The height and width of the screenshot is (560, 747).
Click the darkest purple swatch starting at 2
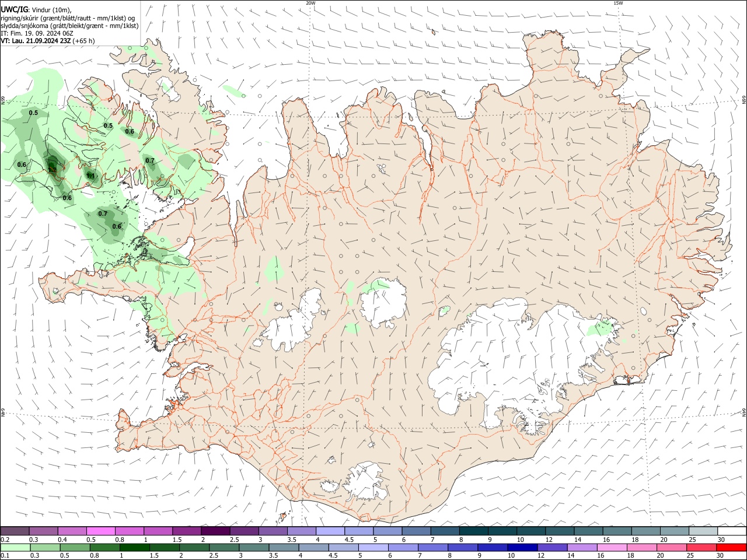click(215, 531)
